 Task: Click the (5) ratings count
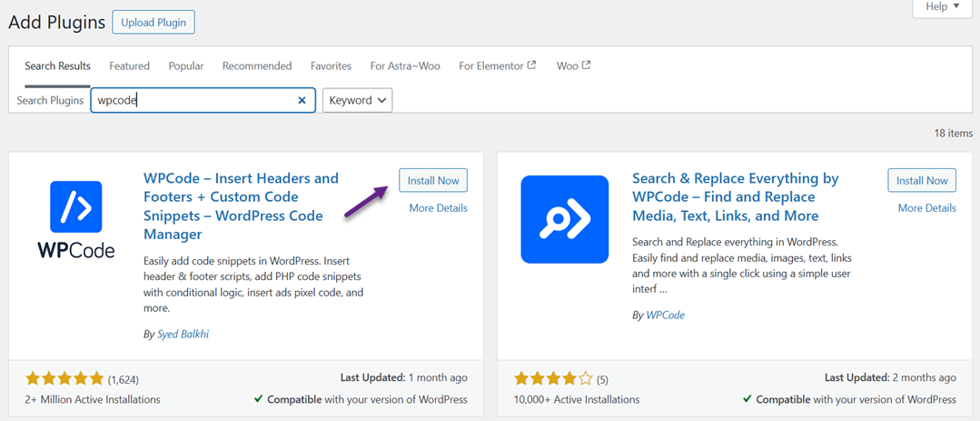[x=602, y=379]
